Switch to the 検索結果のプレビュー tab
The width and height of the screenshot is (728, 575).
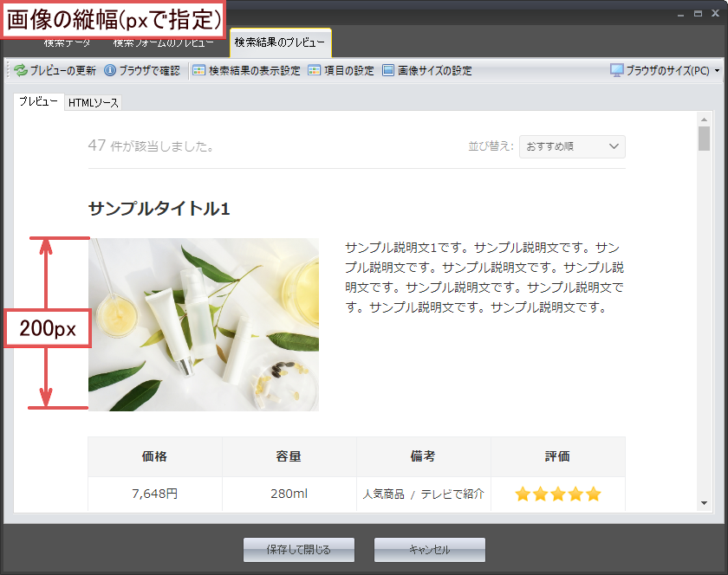point(280,42)
